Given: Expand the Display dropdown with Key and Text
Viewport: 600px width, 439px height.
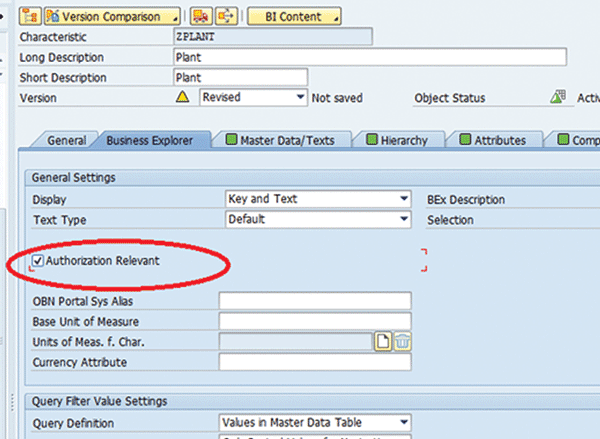Looking at the screenshot, I should tap(403, 199).
